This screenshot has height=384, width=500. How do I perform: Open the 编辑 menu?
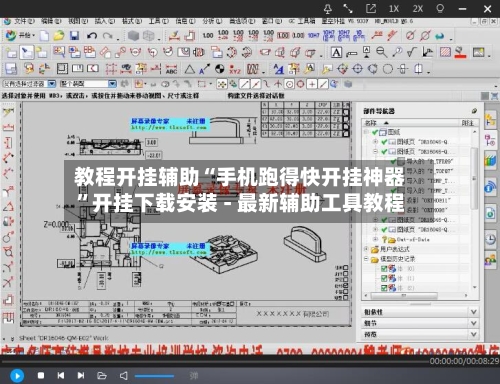coord(51,21)
